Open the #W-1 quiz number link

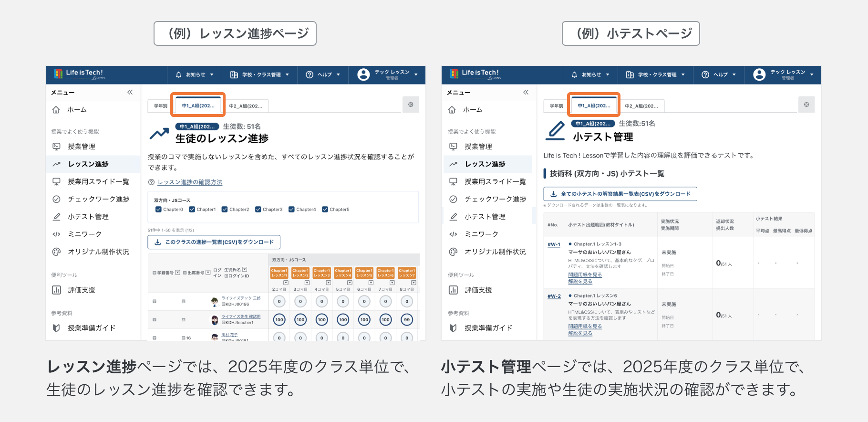[554, 244]
